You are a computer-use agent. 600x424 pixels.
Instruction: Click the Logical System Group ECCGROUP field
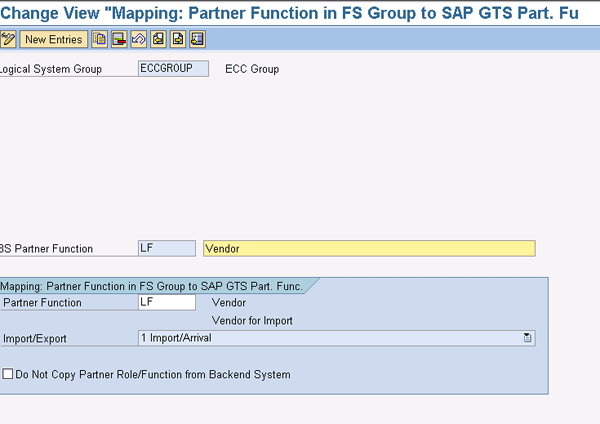click(x=173, y=68)
